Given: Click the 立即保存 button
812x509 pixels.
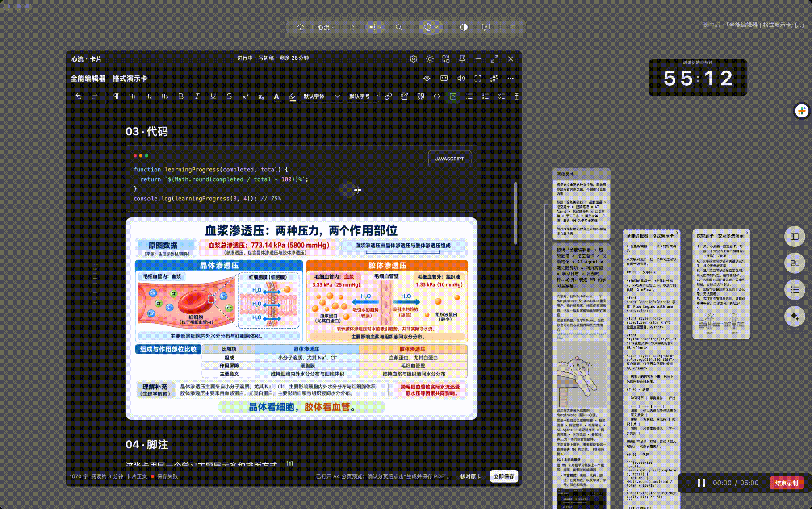Looking at the screenshot, I should pyautogui.click(x=504, y=476).
